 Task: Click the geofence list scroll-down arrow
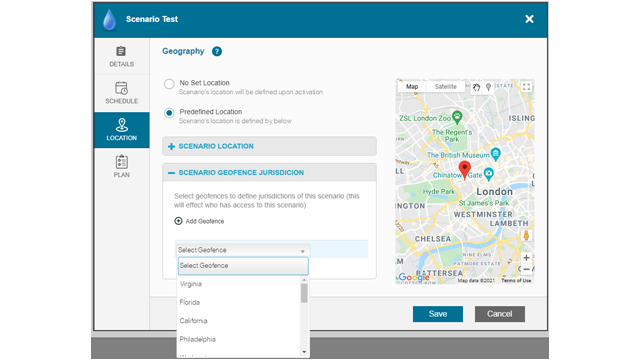[304, 352]
